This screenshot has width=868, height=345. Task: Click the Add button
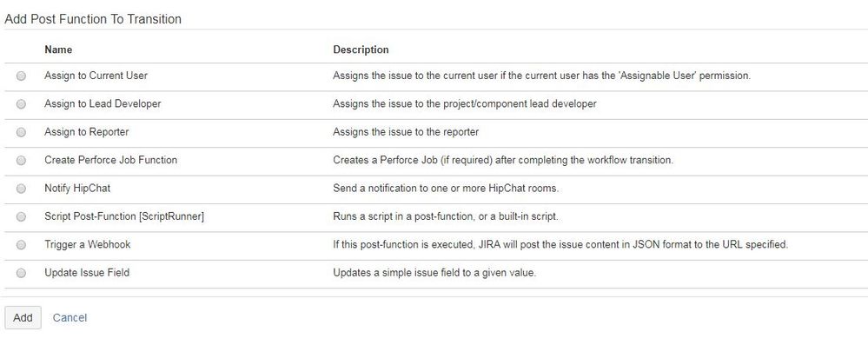(x=23, y=318)
